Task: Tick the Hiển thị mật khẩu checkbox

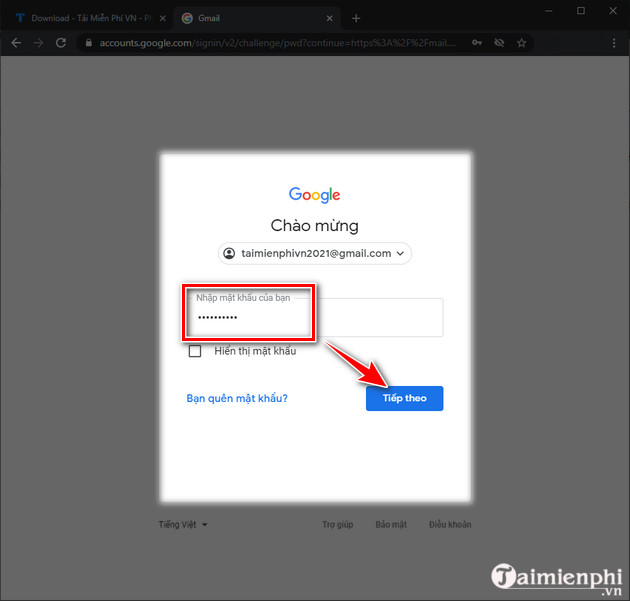Action: pos(195,351)
